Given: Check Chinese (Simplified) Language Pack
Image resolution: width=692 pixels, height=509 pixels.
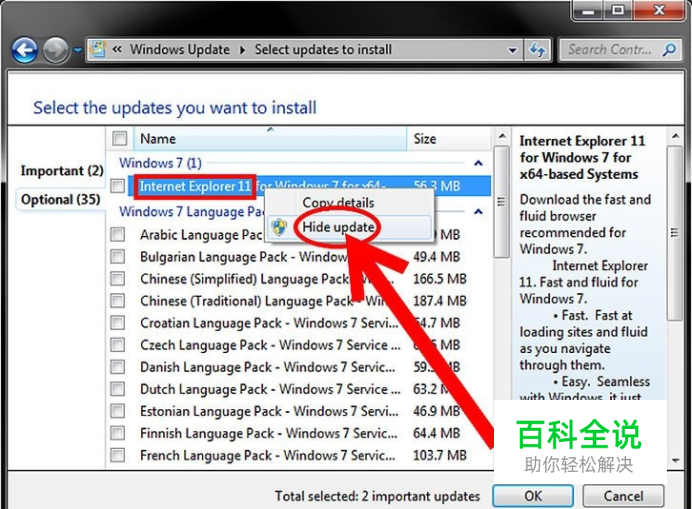Looking at the screenshot, I should [x=118, y=279].
